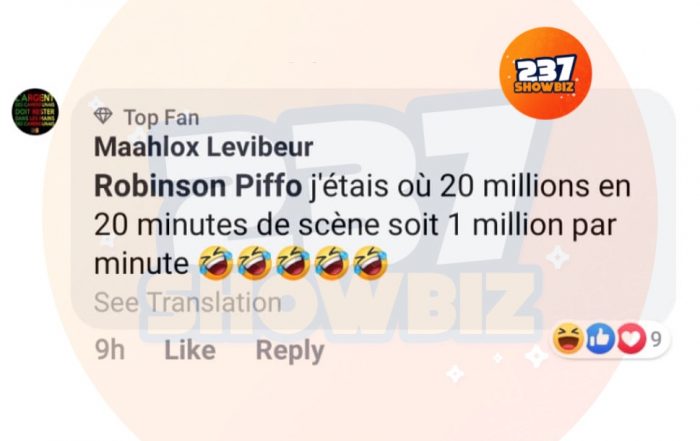Screen dimensions: 700x441
Task: Click the red heart reaction icon
Action: pos(630,339)
